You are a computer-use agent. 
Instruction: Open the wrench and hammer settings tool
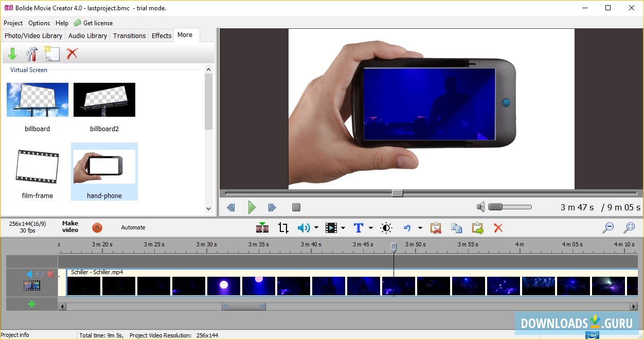point(32,53)
